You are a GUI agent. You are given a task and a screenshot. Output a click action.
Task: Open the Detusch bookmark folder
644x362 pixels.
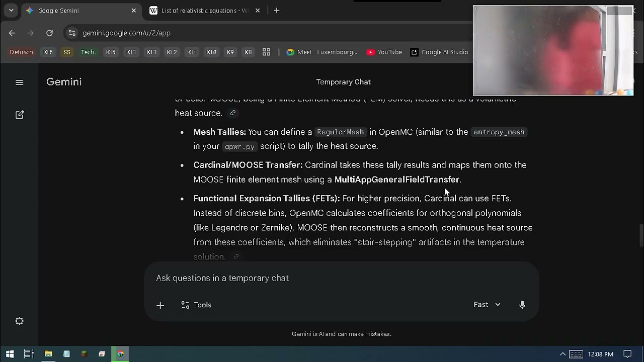pyautogui.click(x=21, y=52)
